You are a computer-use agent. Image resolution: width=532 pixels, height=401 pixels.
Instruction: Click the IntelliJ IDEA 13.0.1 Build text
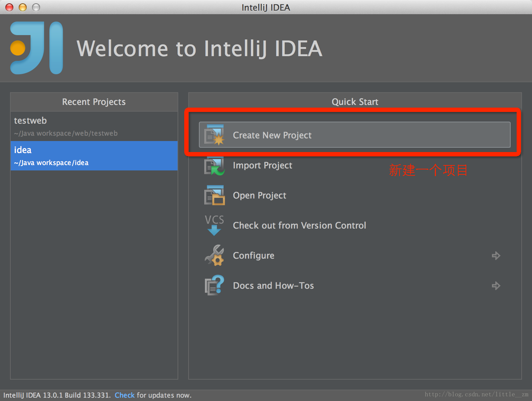point(57,395)
